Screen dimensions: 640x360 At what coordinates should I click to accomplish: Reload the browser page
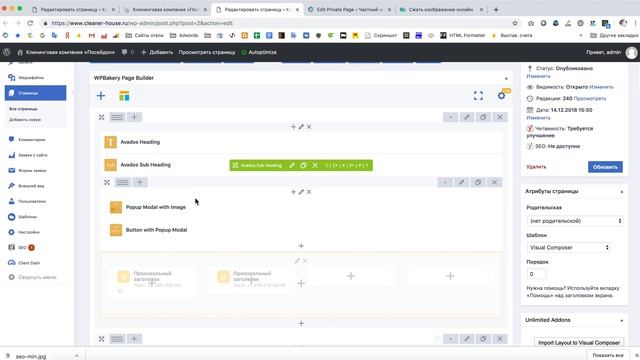[30, 23]
